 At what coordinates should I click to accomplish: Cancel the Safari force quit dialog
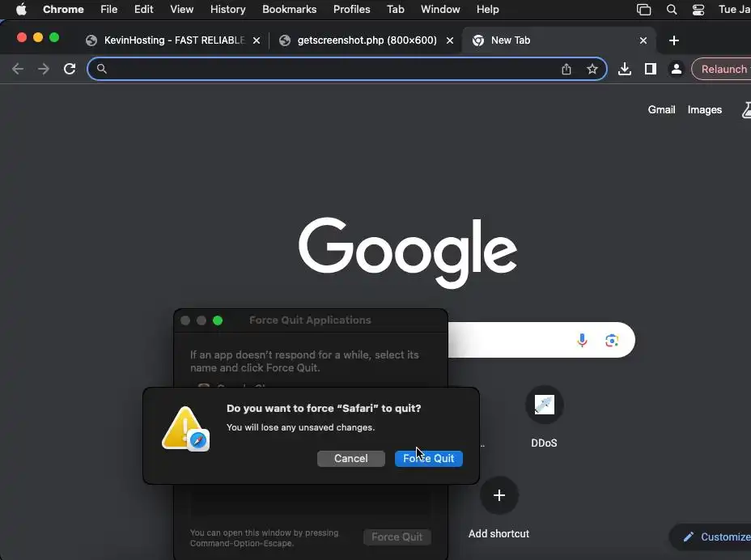351,459
